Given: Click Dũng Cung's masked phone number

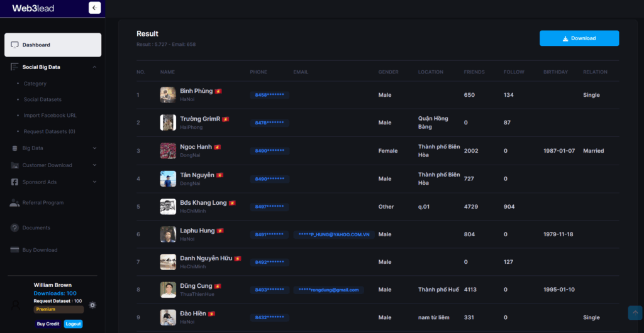Looking at the screenshot, I should 270,290.
